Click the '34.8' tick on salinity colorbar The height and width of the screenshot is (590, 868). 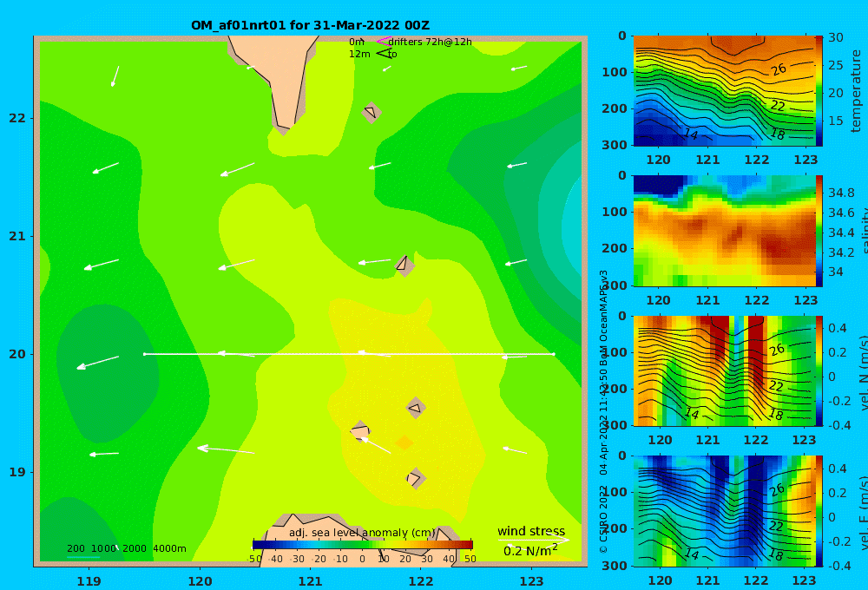[x=841, y=193]
